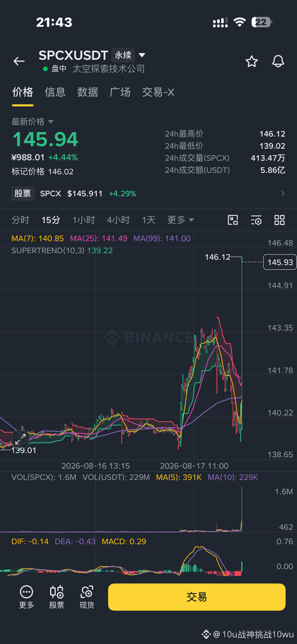Viewport: 297px width, 644px height.
Task: Tap the 146.12 high marker on chart
Action: click(217, 257)
